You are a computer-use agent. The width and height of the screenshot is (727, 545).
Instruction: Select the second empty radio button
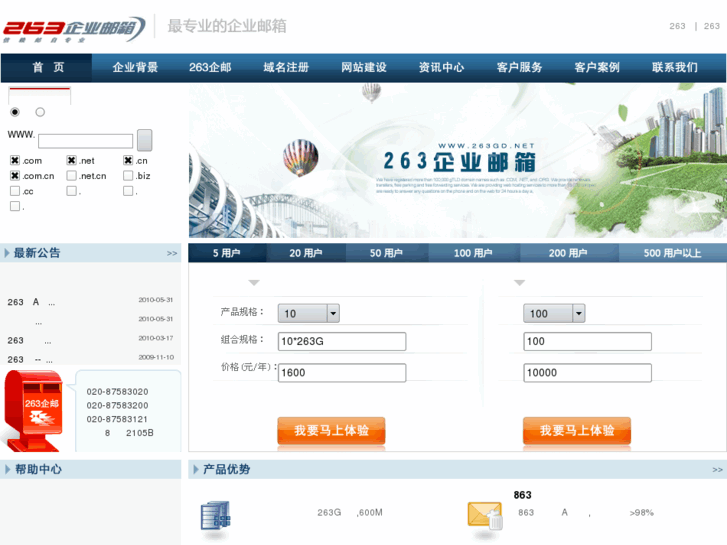[x=40, y=112]
